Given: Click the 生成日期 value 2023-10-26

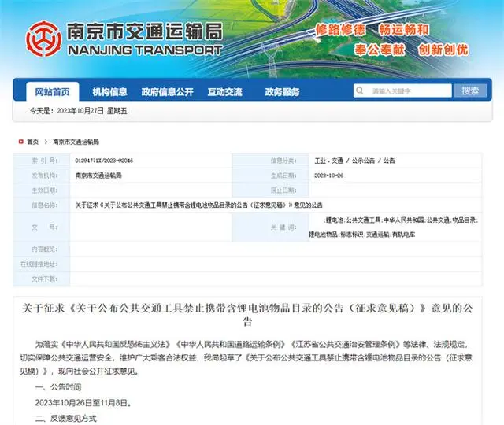Looking at the screenshot, I should point(331,175).
